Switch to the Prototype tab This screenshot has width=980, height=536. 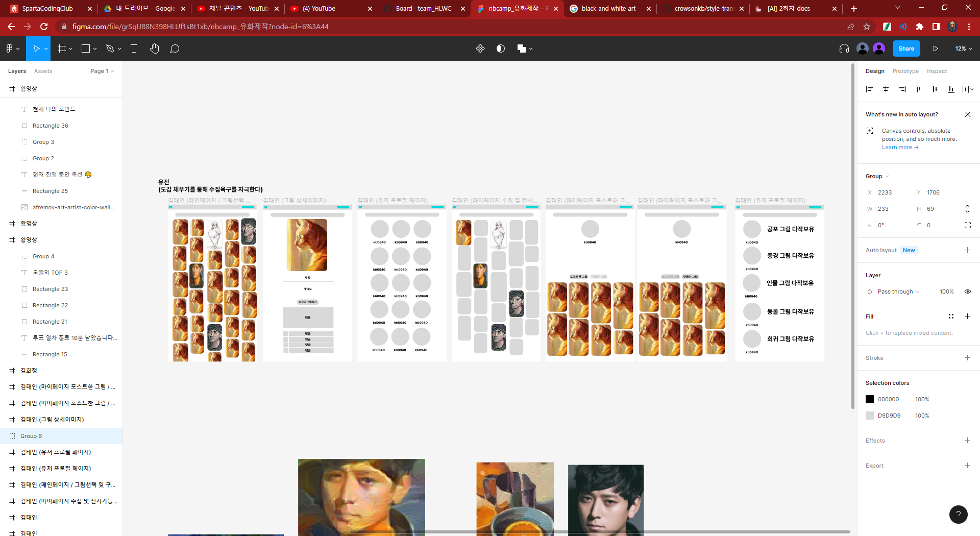click(x=905, y=71)
